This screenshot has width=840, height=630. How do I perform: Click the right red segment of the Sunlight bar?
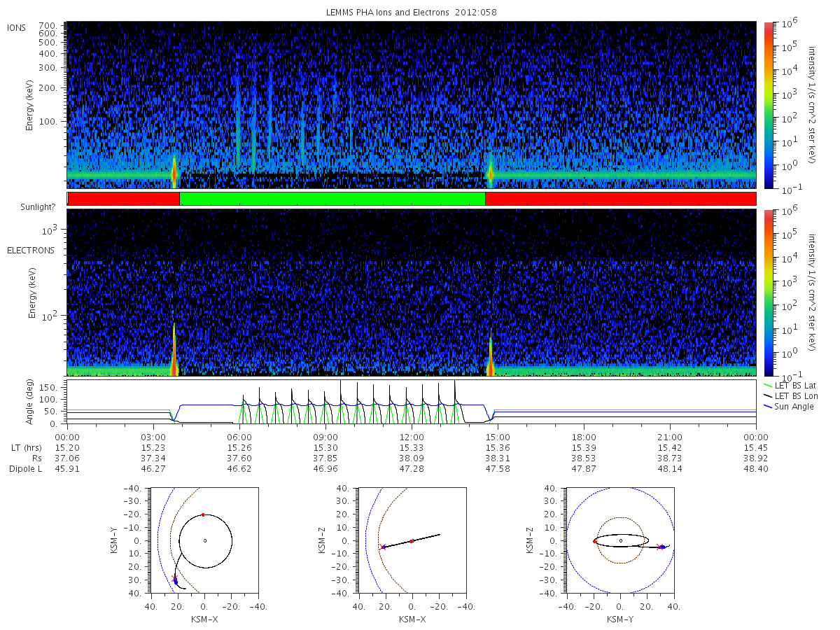621,199
